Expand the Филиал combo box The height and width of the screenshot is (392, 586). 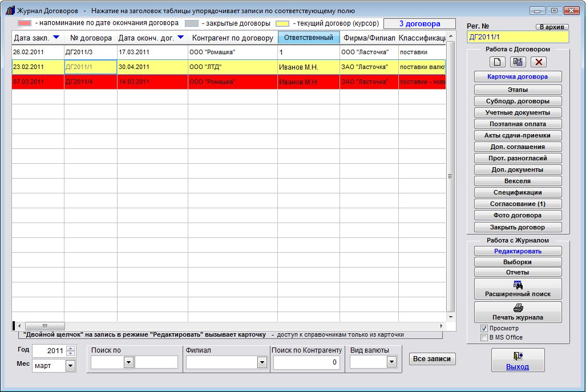point(262,362)
